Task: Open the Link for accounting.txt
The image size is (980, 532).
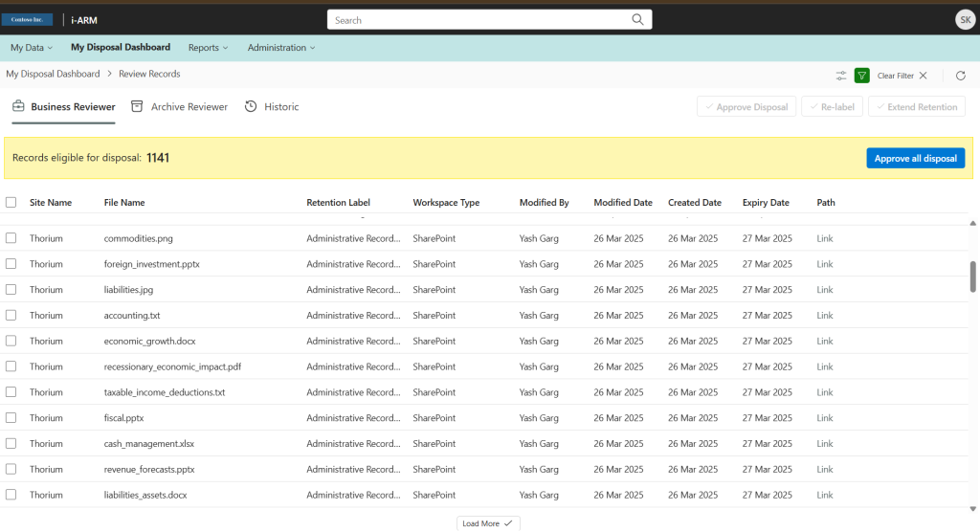Action: (x=824, y=315)
